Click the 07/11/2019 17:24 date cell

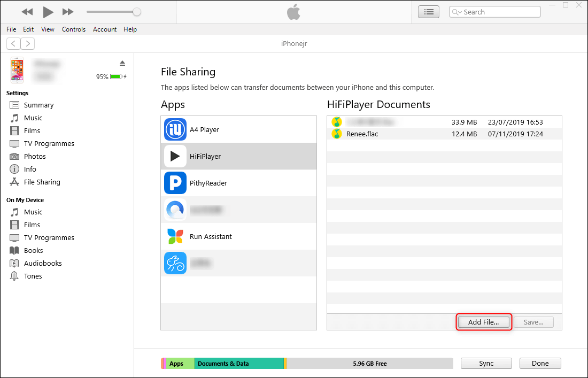tap(515, 134)
